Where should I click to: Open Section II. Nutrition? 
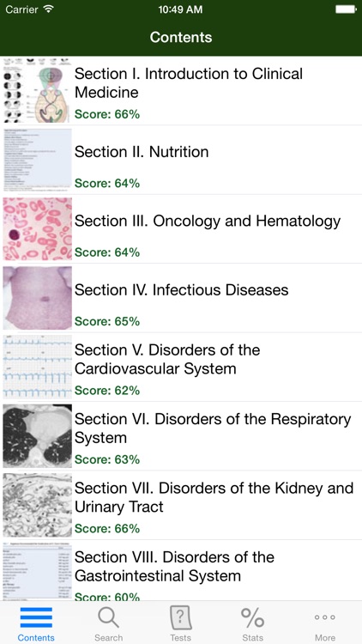click(181, 160)
